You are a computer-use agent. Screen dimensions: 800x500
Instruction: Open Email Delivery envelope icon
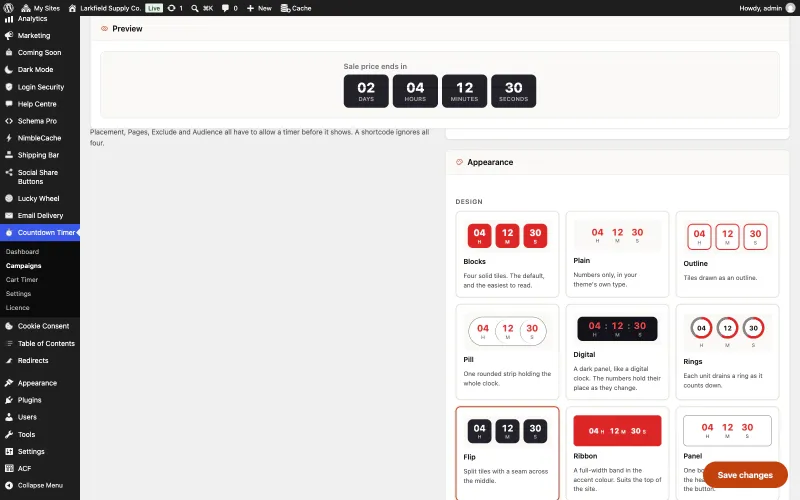coord(9,215)
